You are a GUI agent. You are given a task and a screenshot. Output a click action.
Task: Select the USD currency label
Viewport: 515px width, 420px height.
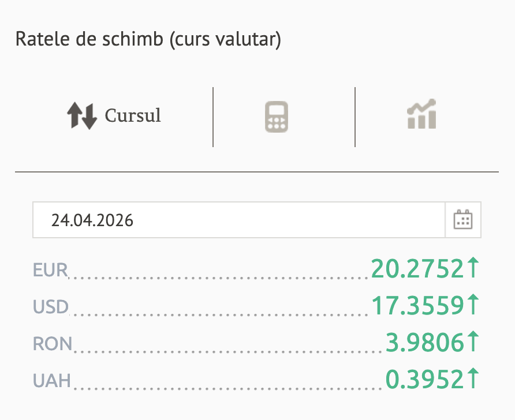point(51,306)
